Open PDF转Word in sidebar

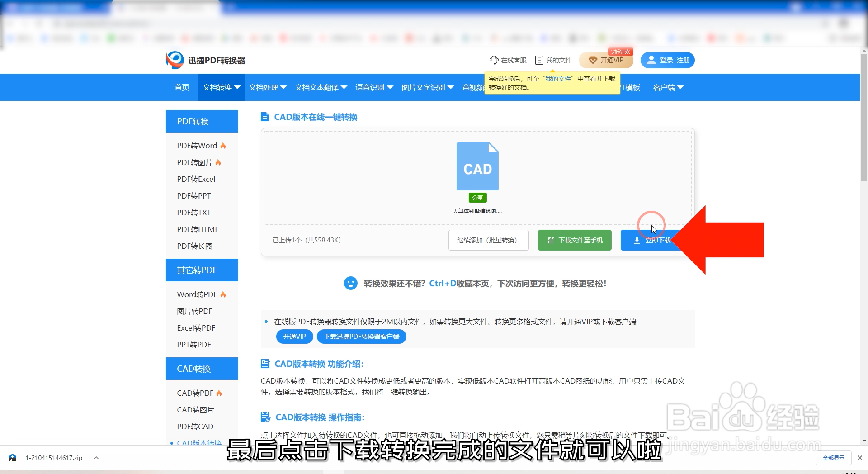click(197, 146)
